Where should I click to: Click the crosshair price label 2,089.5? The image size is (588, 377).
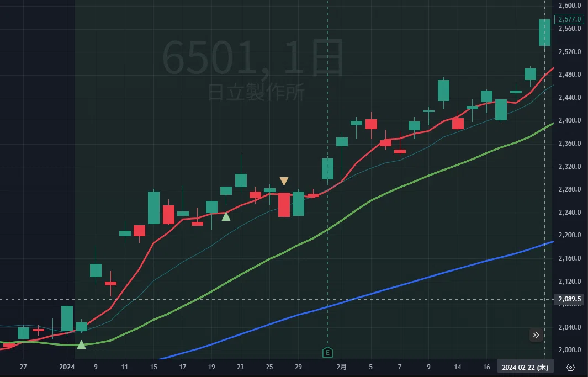pyautogui.click(x=570, y=299)
